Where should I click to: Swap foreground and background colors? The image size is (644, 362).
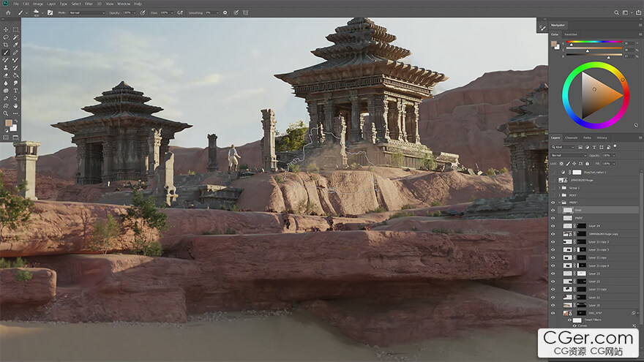click(15, 121)
